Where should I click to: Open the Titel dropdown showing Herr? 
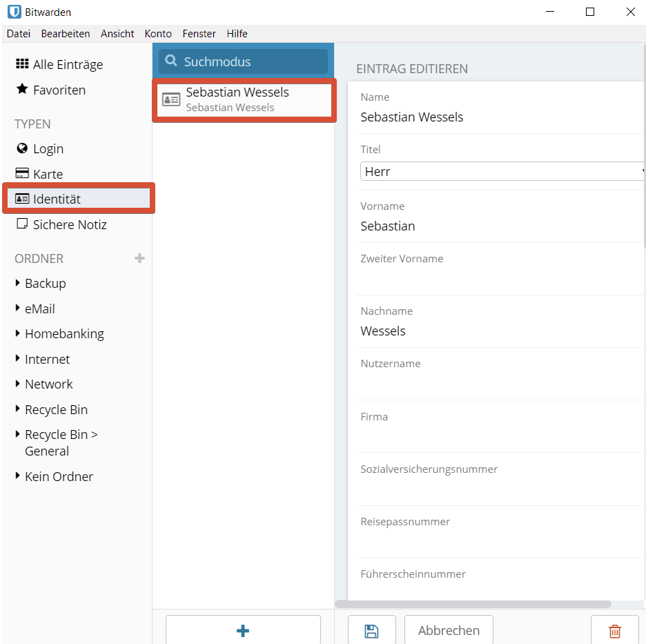tap(502, 171)
